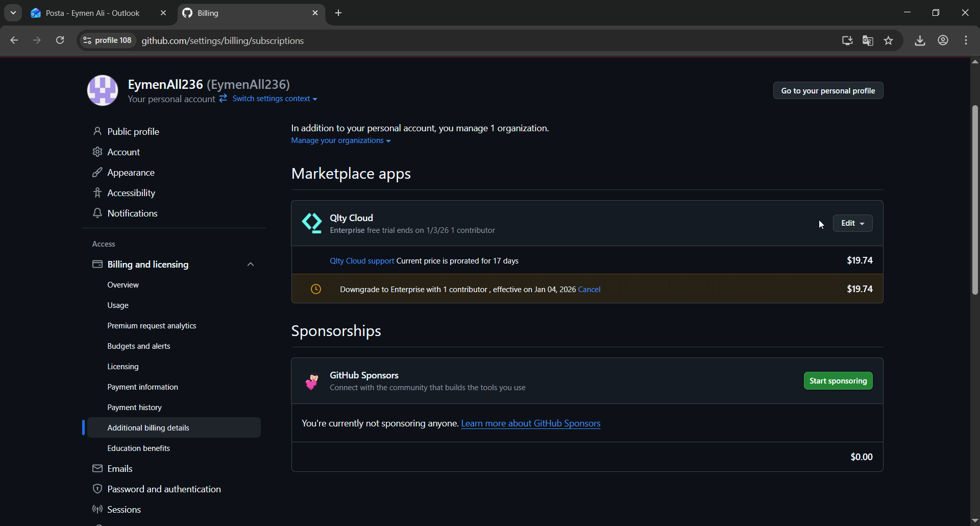Click the Password shield icon

[97, 489]
